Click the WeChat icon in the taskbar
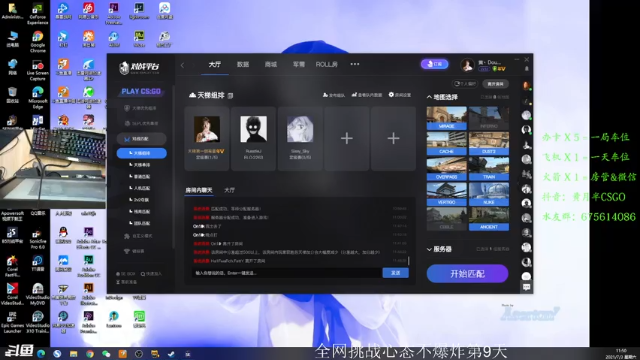 [x=106, y=354]
